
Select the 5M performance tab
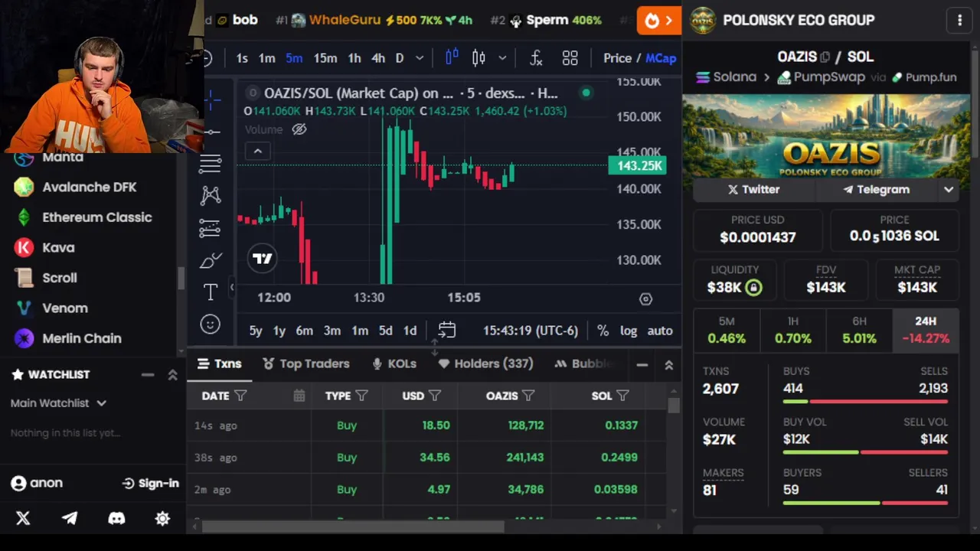pos(727,330)
